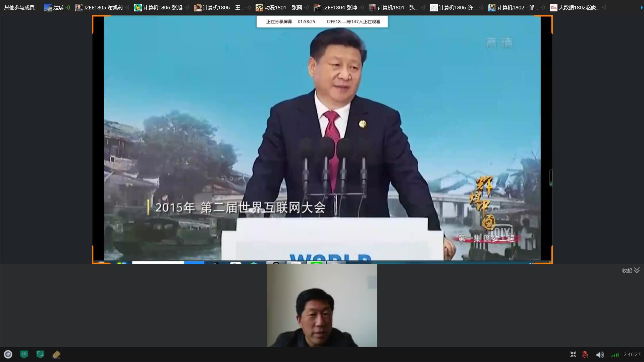Click participant J2EE1804-张博 avatar
644x362 pixels.
click(x=317, y=7)
